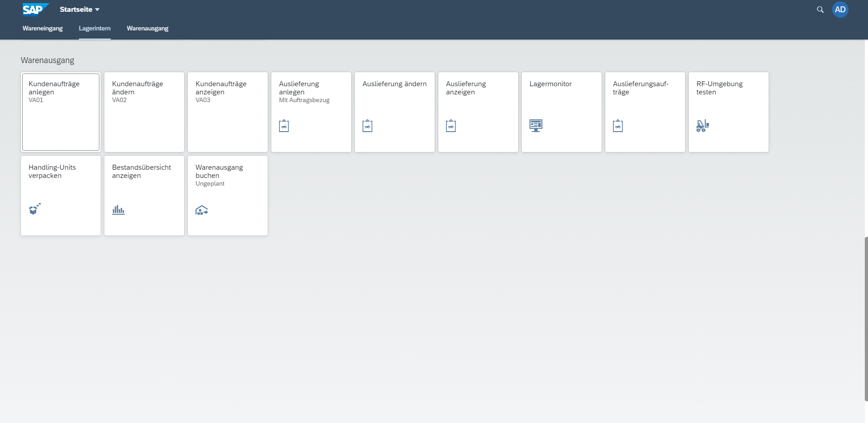
Task: Open Kundenaufträge anlegen VA01 tile
Action: click(x=61, y=112)
